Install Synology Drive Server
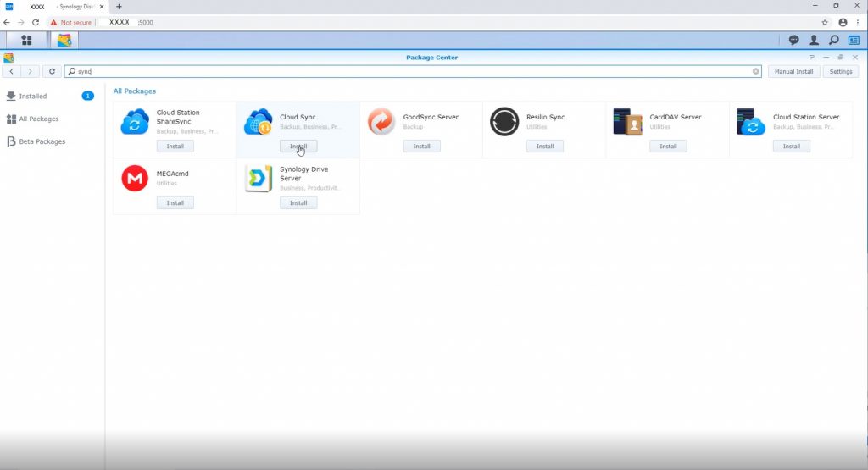This screenshot has height=470, width=868. pos(298,203)
